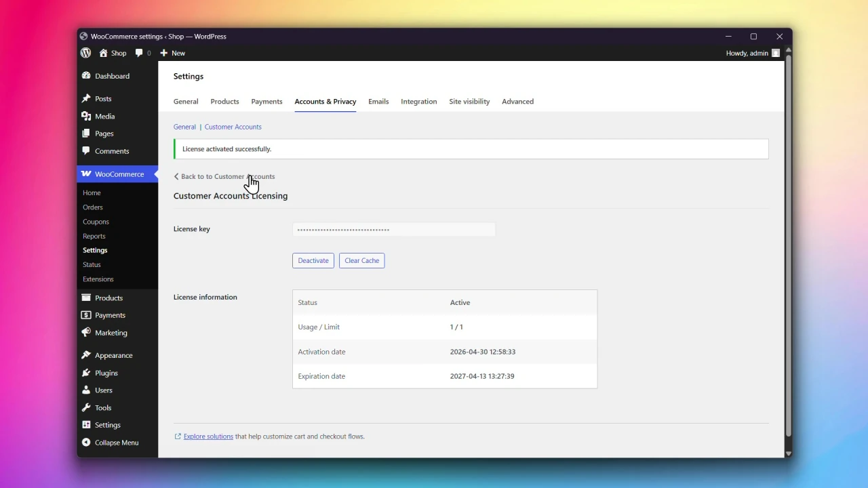Click the Plugins plug icon
The height and width of the screenshot is (488, 868).
point(86,373)
